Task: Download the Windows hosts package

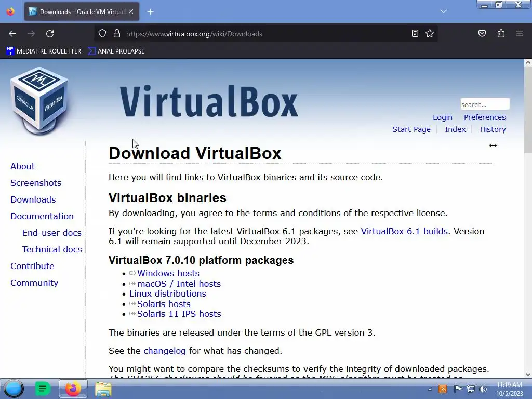Action: click(168, 273)
